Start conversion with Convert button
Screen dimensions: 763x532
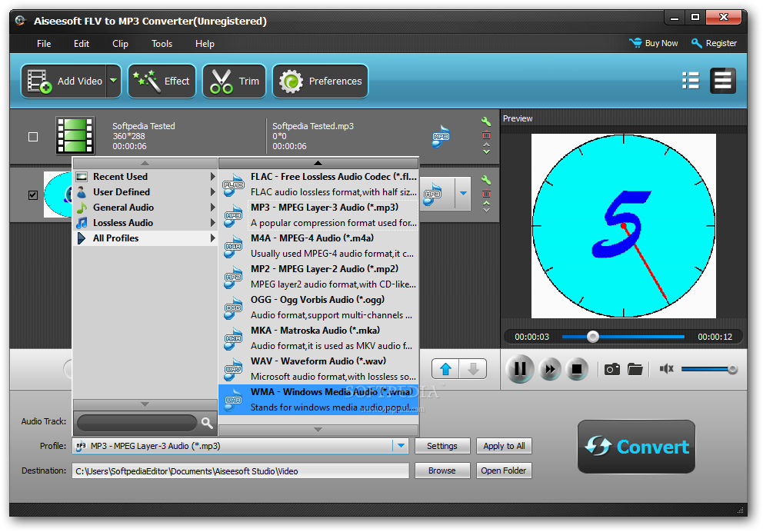click(636, 447)
